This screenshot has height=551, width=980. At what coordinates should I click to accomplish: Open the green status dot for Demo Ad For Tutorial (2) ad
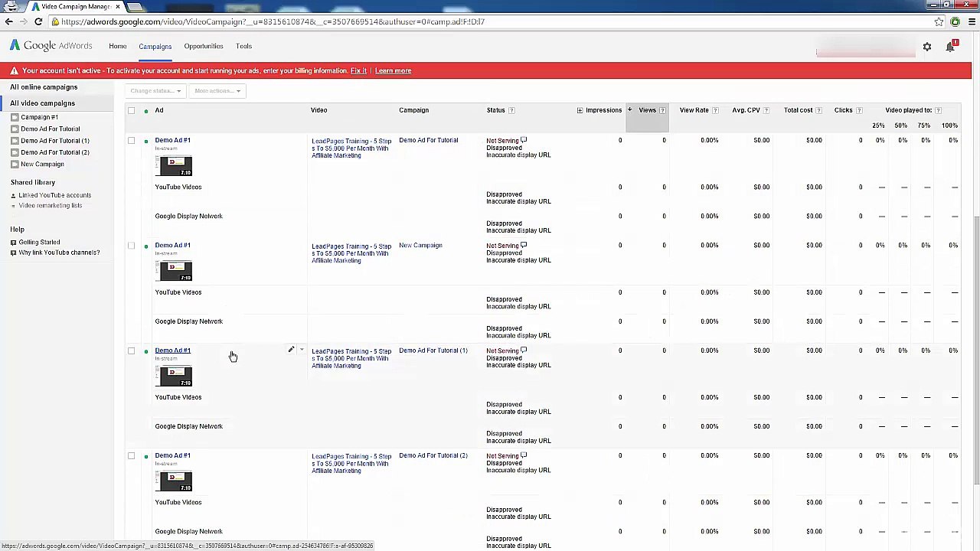point(146,457)
